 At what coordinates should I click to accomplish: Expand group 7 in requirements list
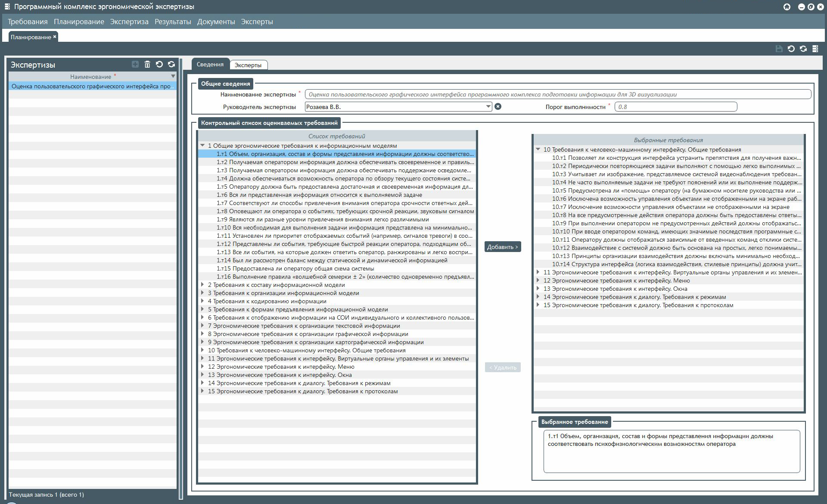click(202, 326)
